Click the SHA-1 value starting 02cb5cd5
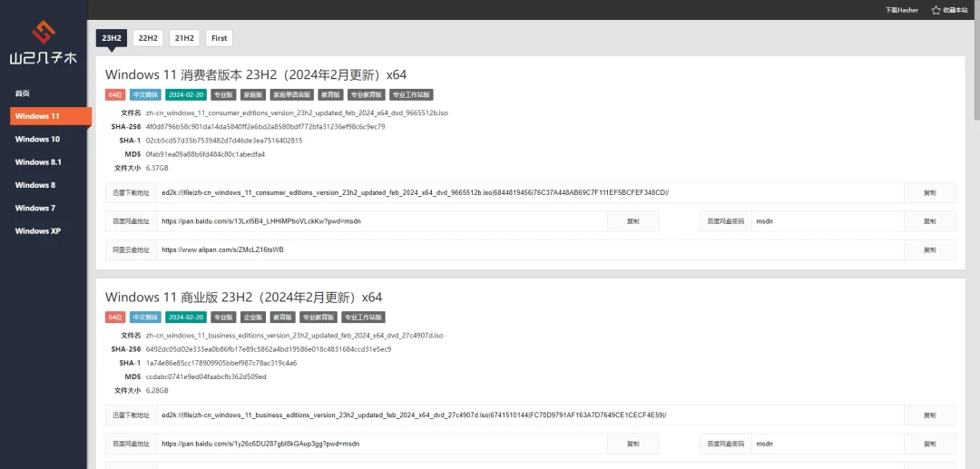 224,141
